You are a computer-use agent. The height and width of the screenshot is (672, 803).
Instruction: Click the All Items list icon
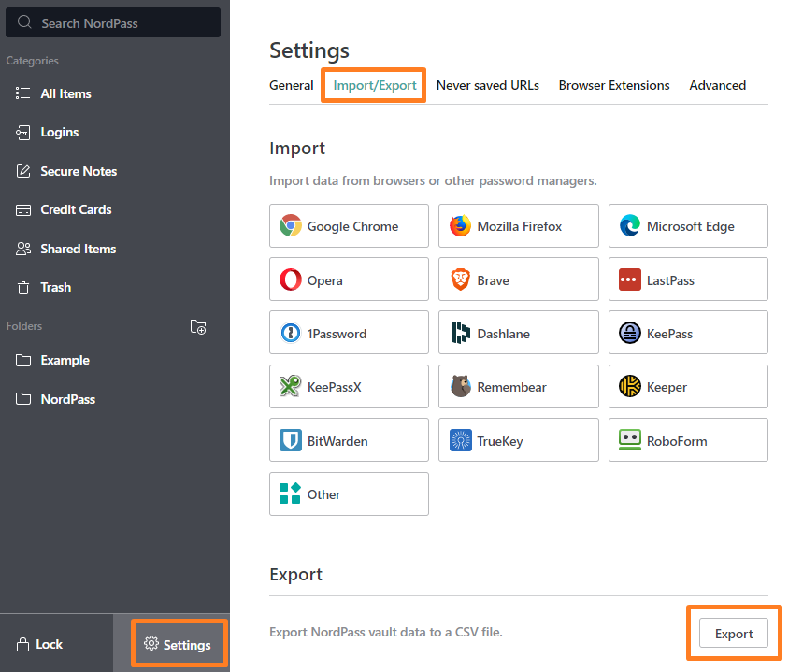tap(23, 93)
